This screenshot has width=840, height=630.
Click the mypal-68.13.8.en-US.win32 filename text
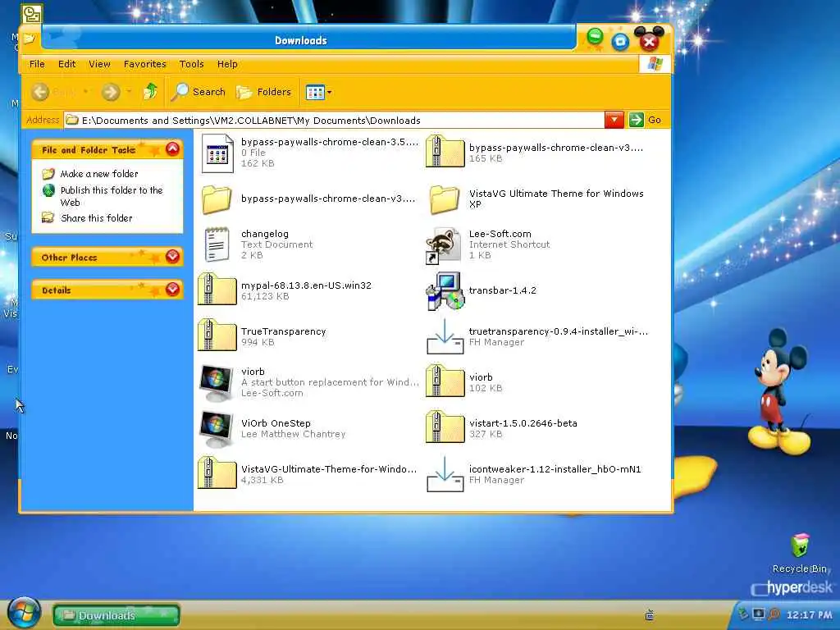pyautogui.click(x=306, y=285)
